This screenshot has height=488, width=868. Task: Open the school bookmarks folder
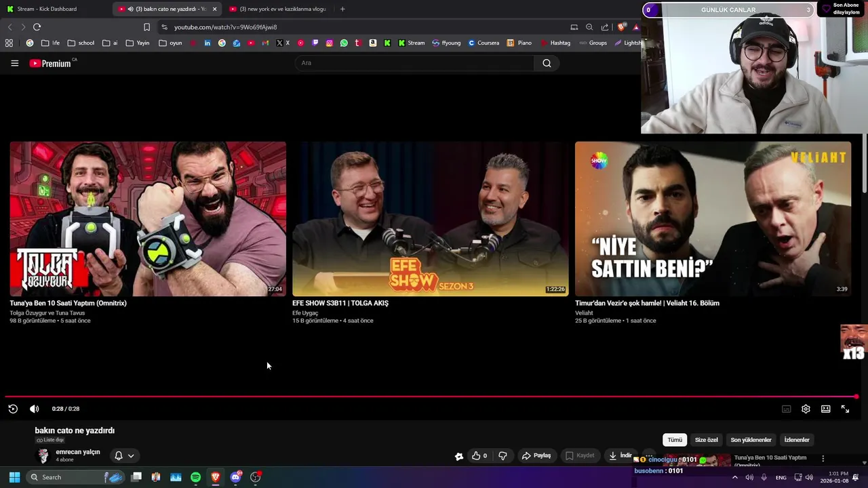point(81,43)
